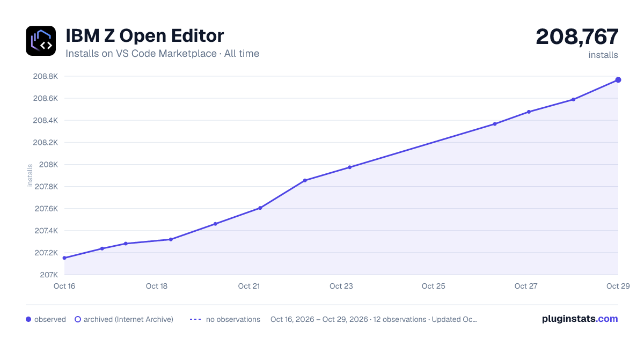Image resolution: width=644 pixels, height=338 pixels.
Task: Click the Oct 23 x-axis label
Action: coord(341,286)
